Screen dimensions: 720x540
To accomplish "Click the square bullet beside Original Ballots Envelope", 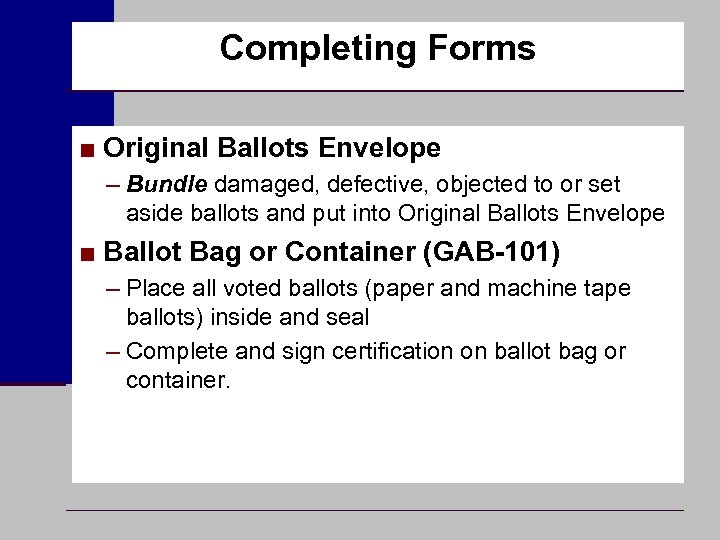I will click(x=88, y=150).
